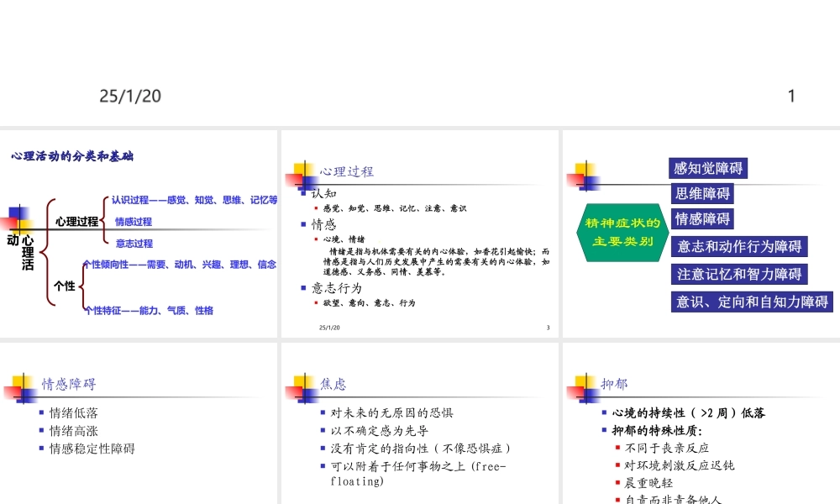This screenshot has height=504, width=840.
Task: Click the 对环境刺激反应迟钝 sub-bullet
Action: tap(680, 465)
